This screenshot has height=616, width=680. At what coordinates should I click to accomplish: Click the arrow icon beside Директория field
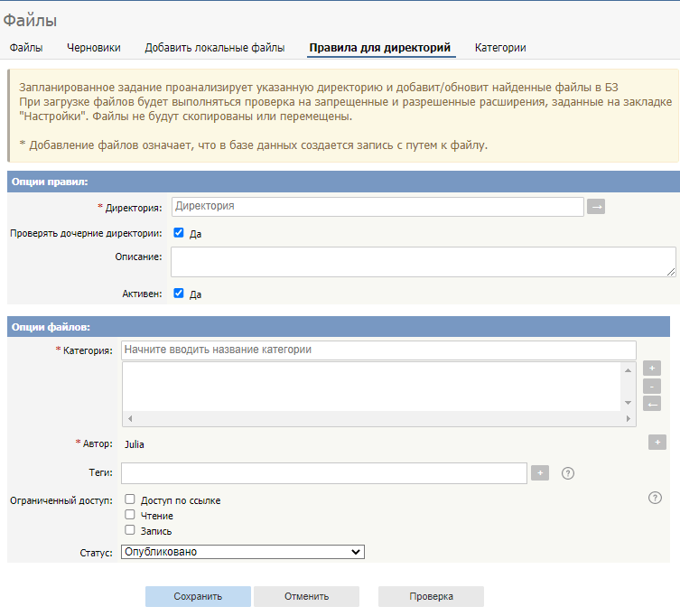tap(596, 207)
